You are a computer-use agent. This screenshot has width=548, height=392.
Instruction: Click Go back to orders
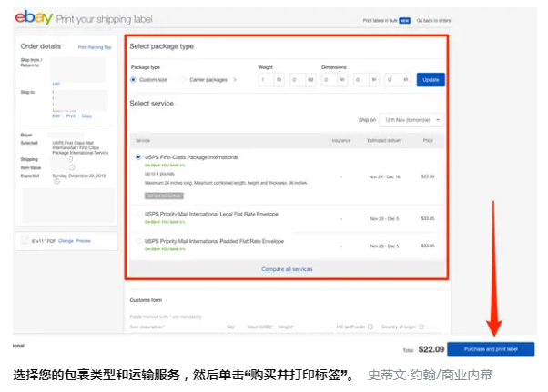pyautogui.click(x=433, y=21)
